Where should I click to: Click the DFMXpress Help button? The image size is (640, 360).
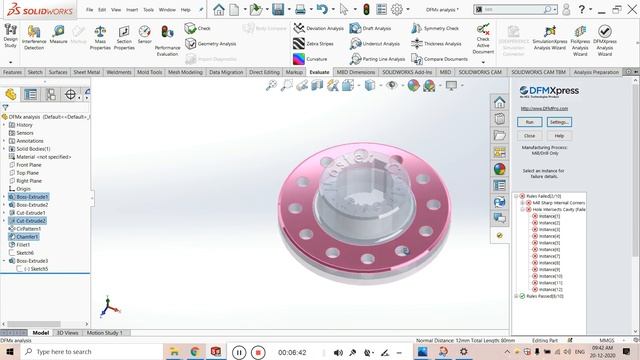(x=559, y=136)
